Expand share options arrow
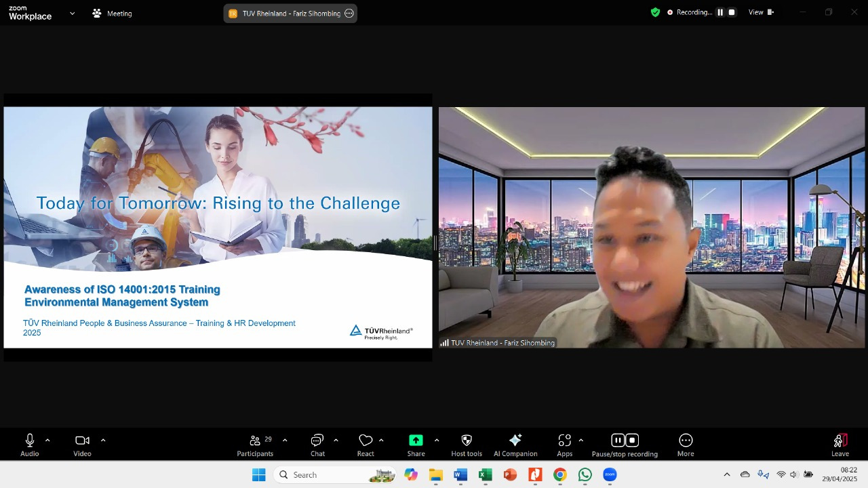Viewport: 868px width, 488px height. click(x=436, y=441)
